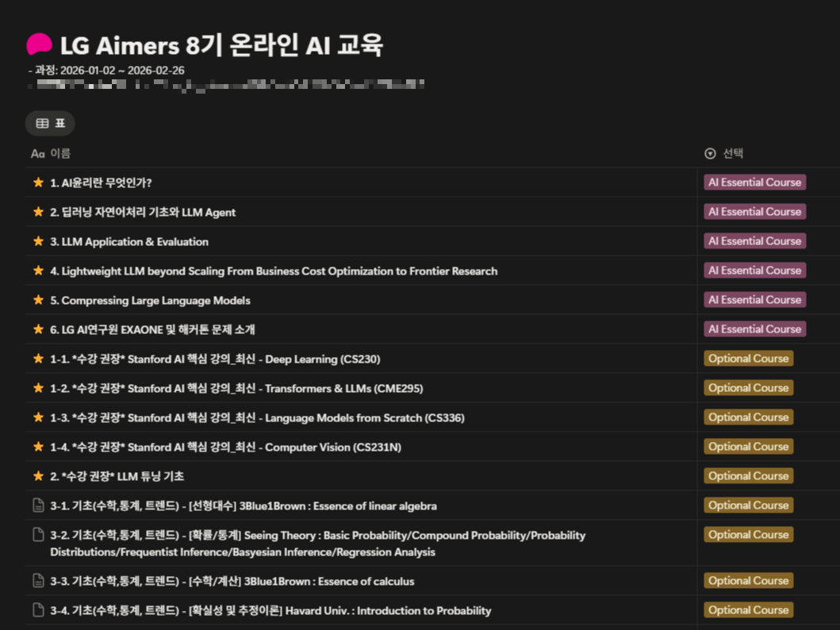Open 2. 딥러닝 자연어처리 기초와 LLM Agent
The width and height of the screenshot is (840, 630).
point(143,212)
